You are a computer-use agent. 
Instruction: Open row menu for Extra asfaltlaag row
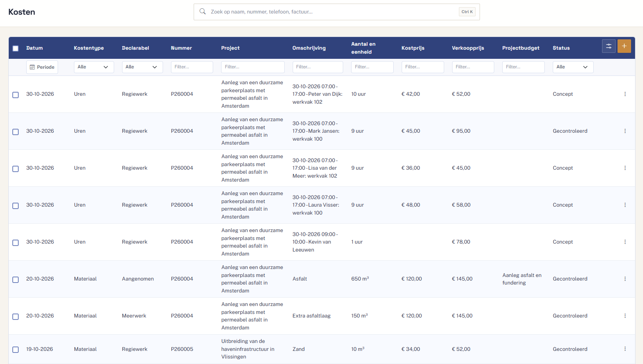click(625, 316)
